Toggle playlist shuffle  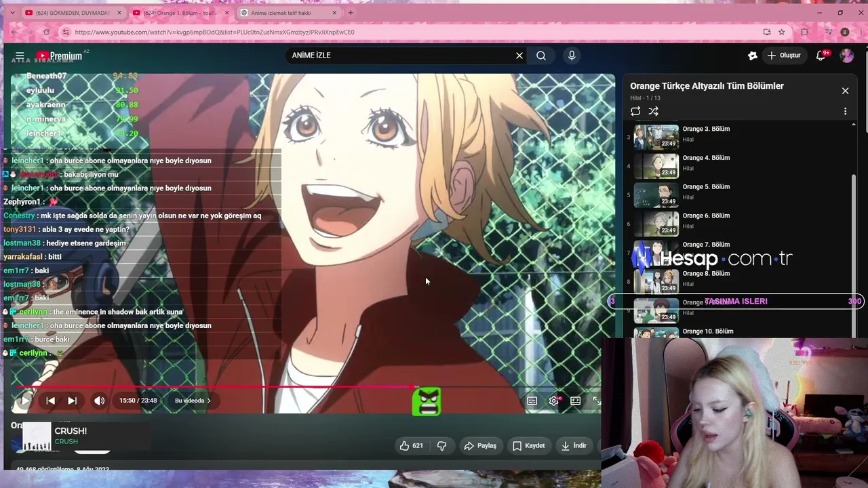pyautogui.click(x=654, y=111)
